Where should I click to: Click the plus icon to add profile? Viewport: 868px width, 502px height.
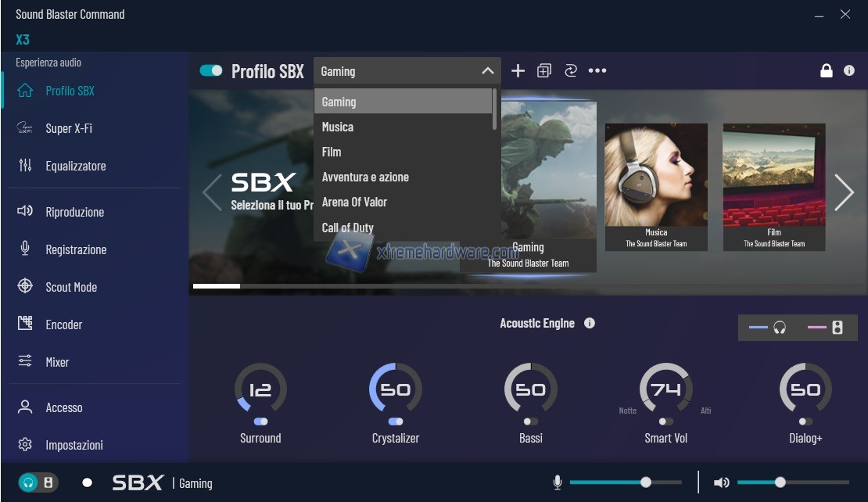(518, 71)
